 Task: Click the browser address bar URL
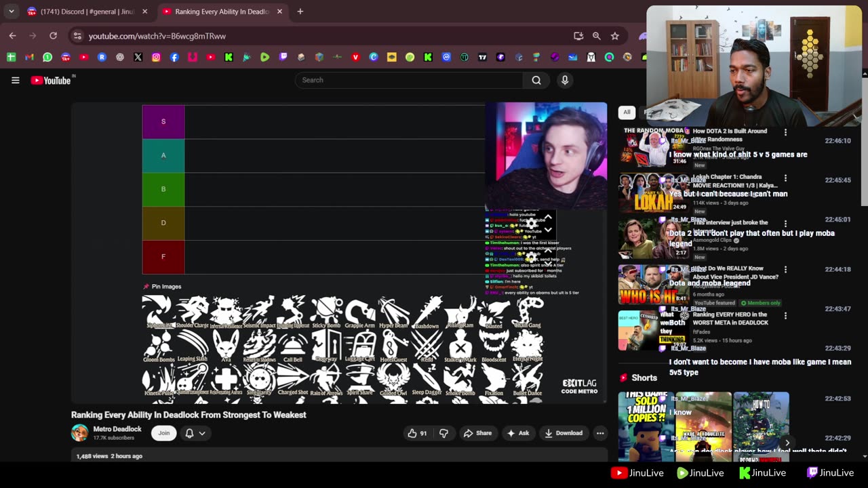point(157,36)
